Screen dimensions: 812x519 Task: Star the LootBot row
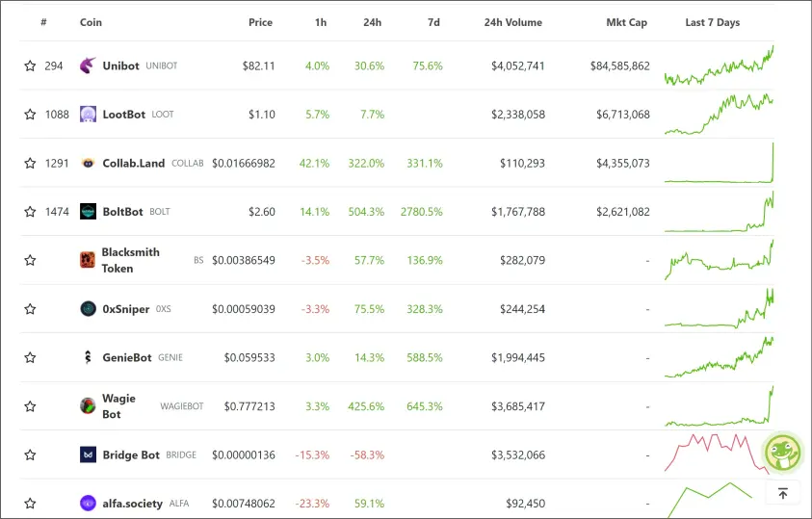click(x=30, y=115)
